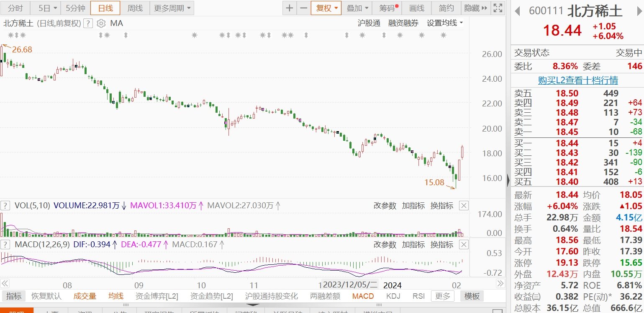
Task: Switch to 分时 intraday view
Action: (15, 8)
